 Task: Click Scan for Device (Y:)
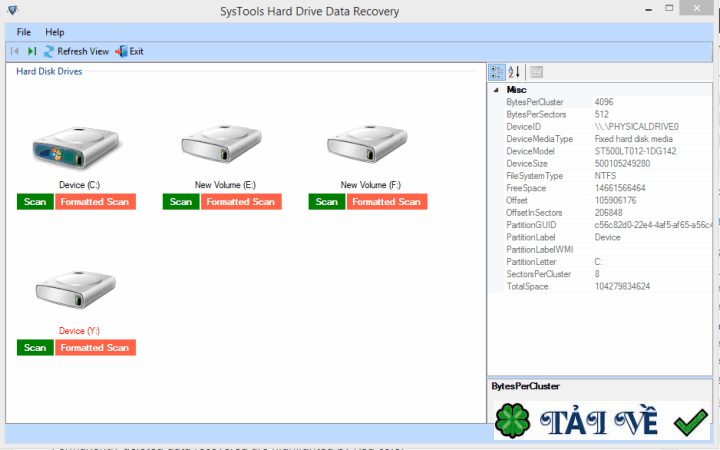pyautogui.click(x=35, y=348)
